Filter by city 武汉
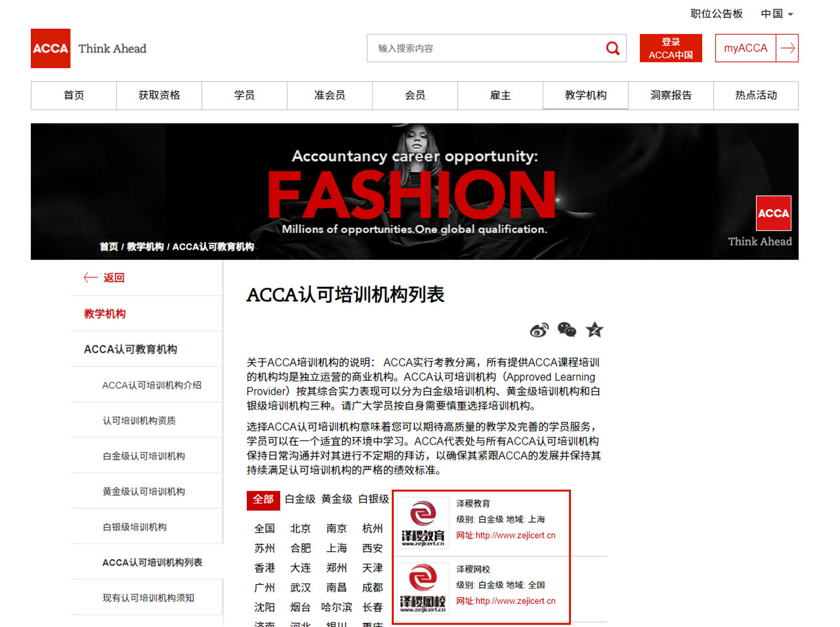The width and height of the screenshot is (840, 627). pos(301,588)
